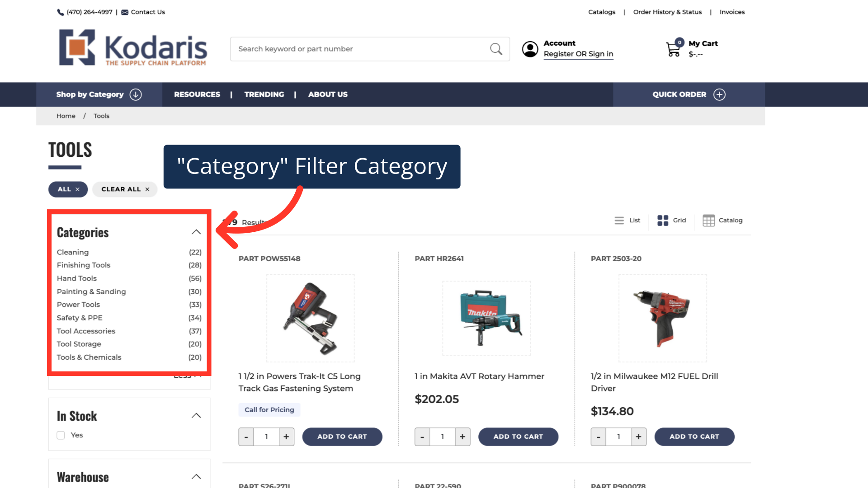Add the Makita Rotary Hammer to cart
Image resolution: width=868 pixels, height=488 pixels.
[518, 436]
